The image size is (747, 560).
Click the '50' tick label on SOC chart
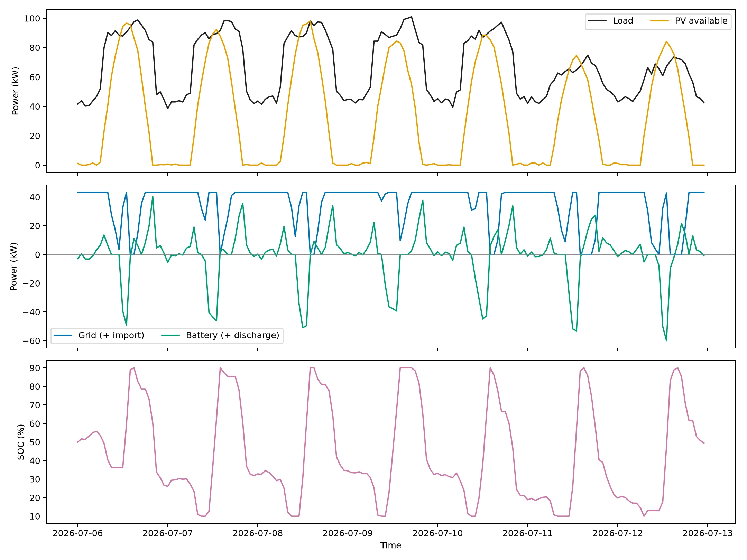[x=35, y=442]
